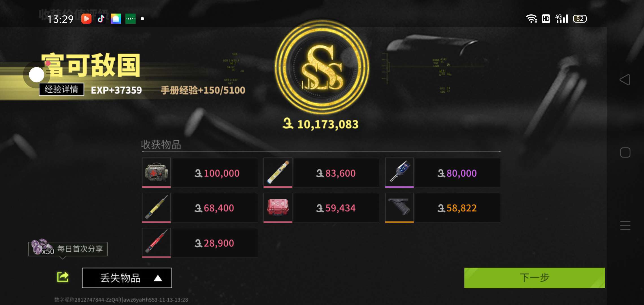Expand the 丢失物品 lost items list

point(127,278)
